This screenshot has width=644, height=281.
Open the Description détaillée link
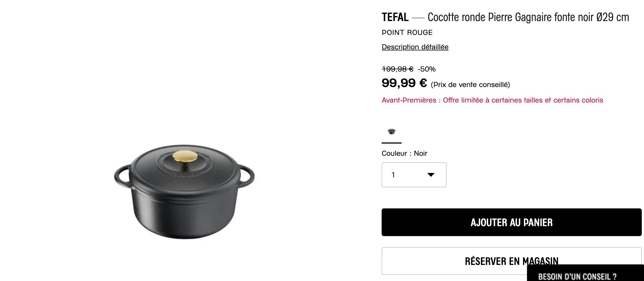(415, 47)
